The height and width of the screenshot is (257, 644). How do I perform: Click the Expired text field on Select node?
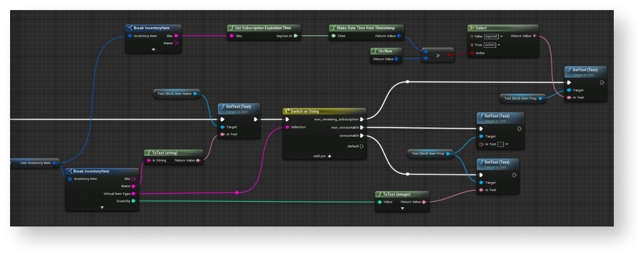(491, 37)
